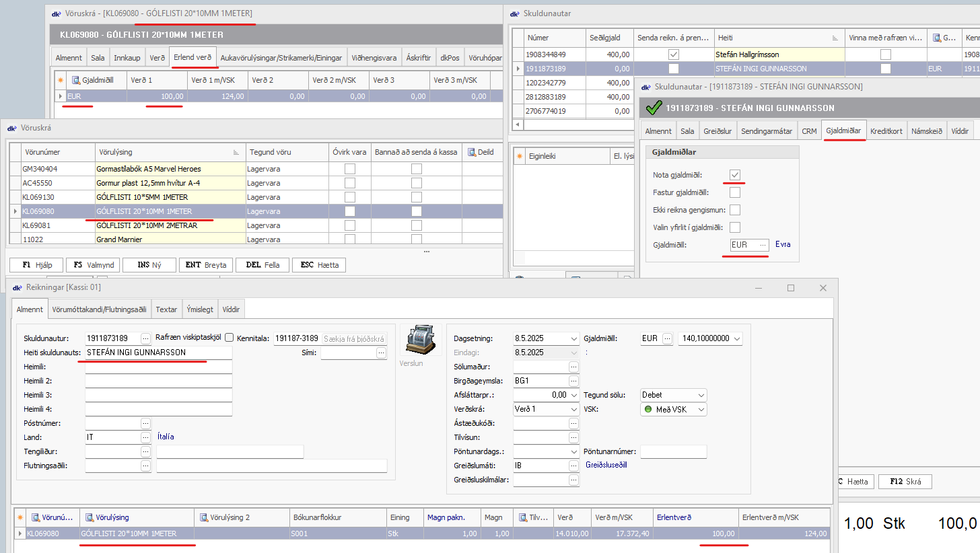Image resolution: width=980 pixels, height=553 pixels.
Task: Click left arrow of Skuldunautar horizontal scrollbar
Action: point(517,124)
